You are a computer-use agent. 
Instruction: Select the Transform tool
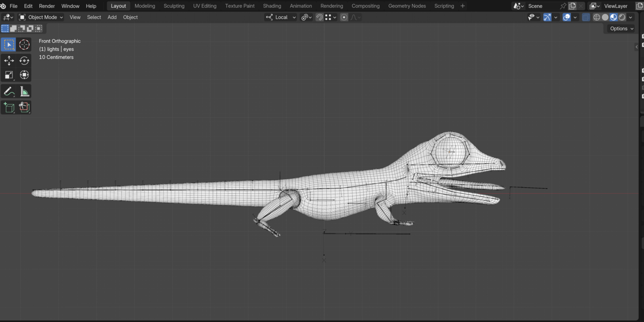[x=24, y=75]
